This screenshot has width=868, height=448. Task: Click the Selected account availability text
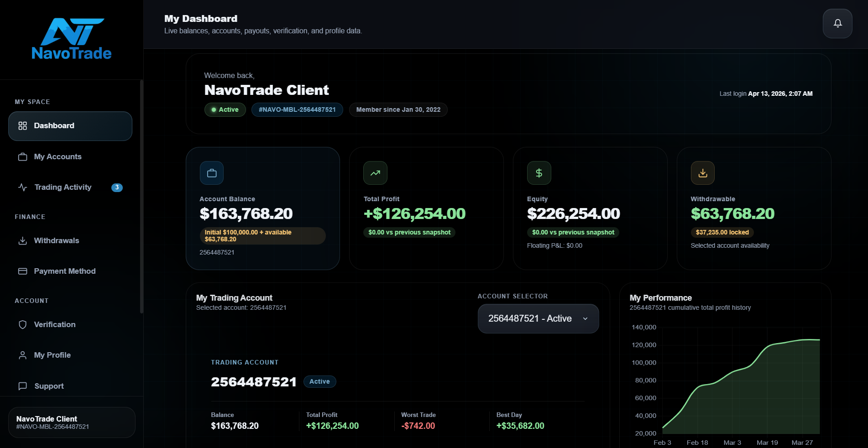pos(730,246)
